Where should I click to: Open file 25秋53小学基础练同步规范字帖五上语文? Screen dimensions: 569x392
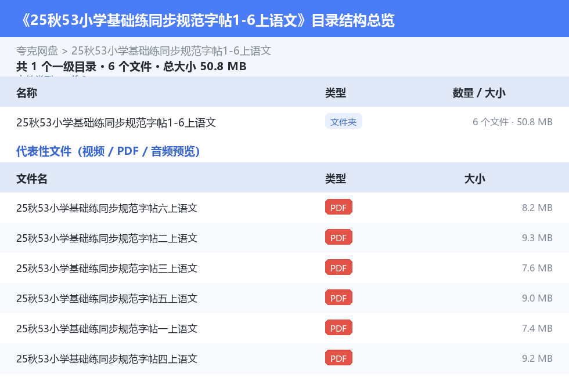coord(107,299)
